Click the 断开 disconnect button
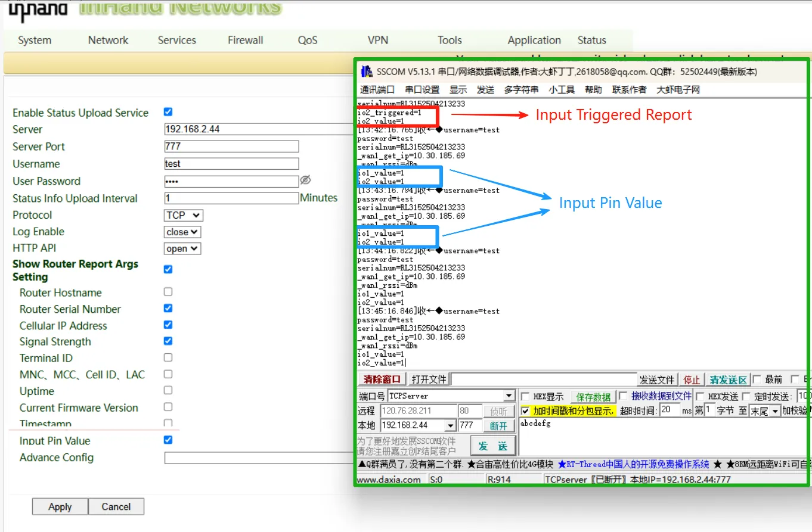812x532 pixels. point(499,426)
